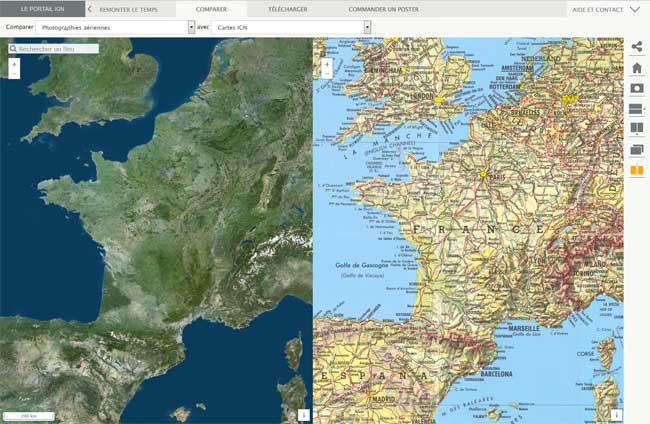Open Photographies aériennes layer dropdown
Screen dimensions: 650x424
coord(191,27)
